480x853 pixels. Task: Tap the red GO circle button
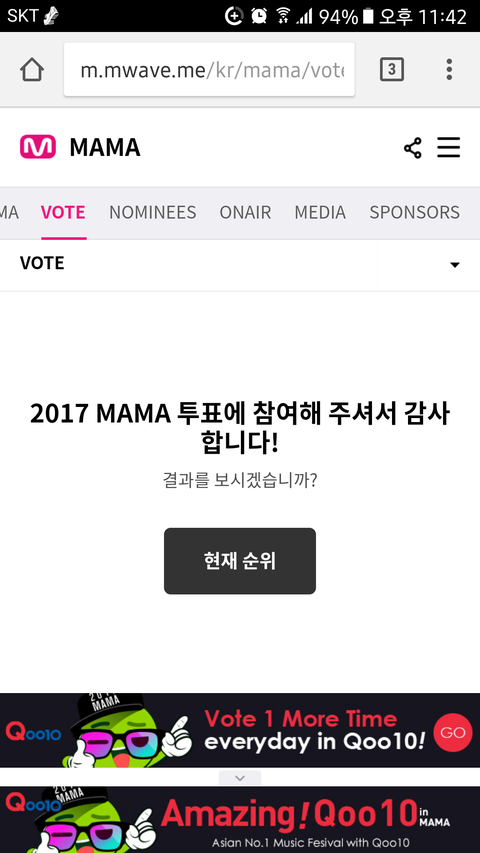453,732
